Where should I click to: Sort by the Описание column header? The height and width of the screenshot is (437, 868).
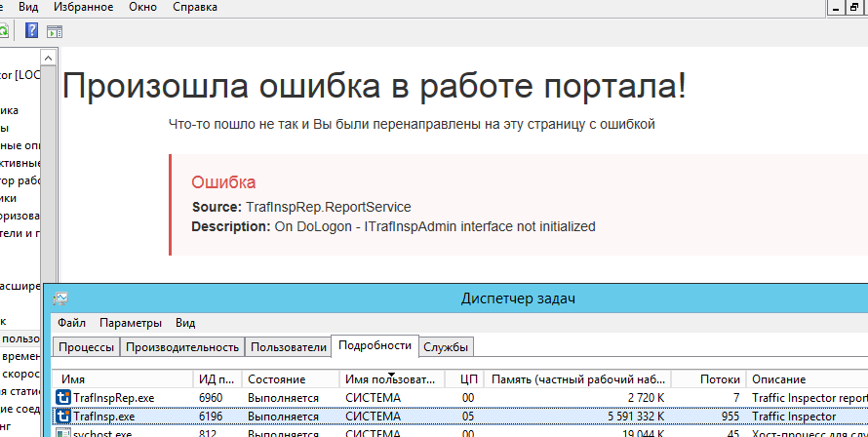pos(808,379)
